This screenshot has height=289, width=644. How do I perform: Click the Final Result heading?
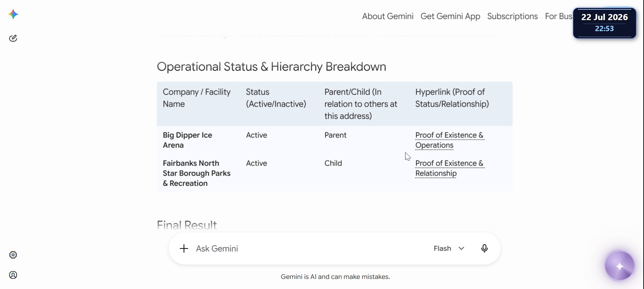(187, 225)
